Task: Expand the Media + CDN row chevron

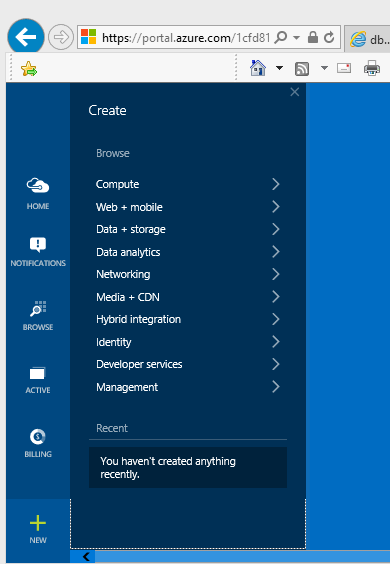Action: pos(276,296)
